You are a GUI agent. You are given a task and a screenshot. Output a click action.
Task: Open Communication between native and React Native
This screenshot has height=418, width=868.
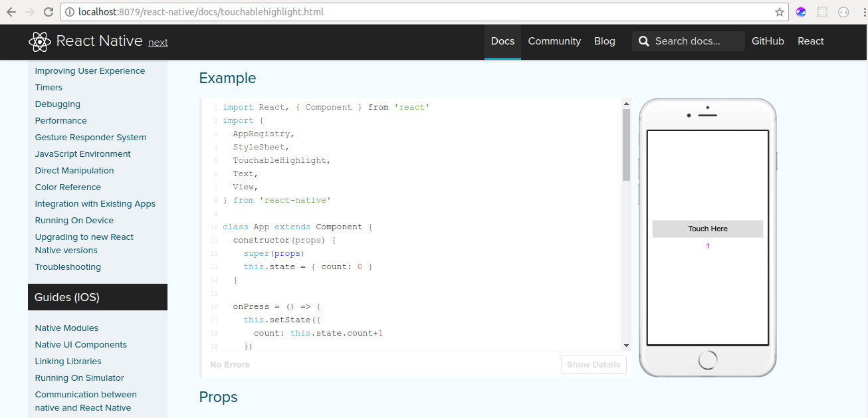[x=86, y=401]
